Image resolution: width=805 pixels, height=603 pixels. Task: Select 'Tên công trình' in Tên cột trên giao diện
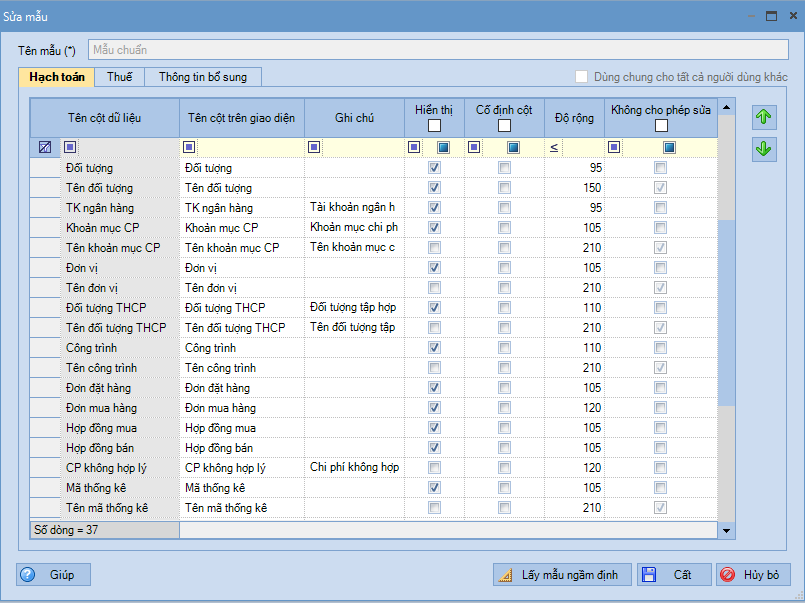242,367
